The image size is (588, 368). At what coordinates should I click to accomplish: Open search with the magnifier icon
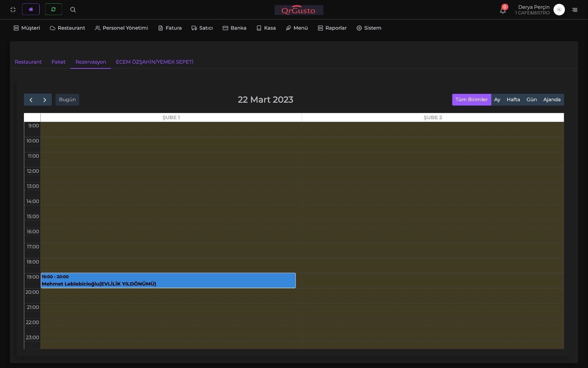[x=73, y=10]
